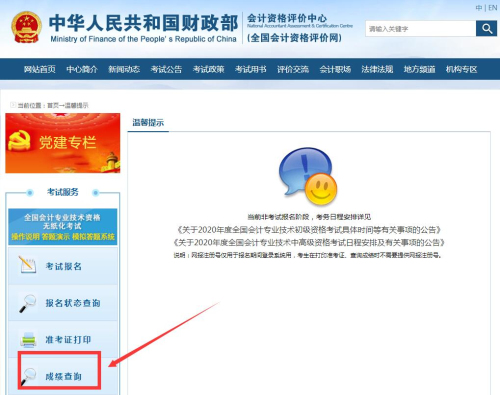Open the 成绩查询 link
This screenshot has height=395, width=500.
pyautogui.click(x=64, y=377)
